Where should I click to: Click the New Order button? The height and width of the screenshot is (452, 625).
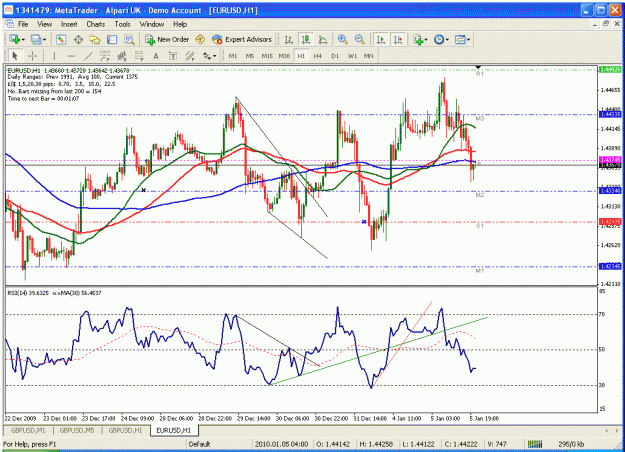[x=167, y=39]
